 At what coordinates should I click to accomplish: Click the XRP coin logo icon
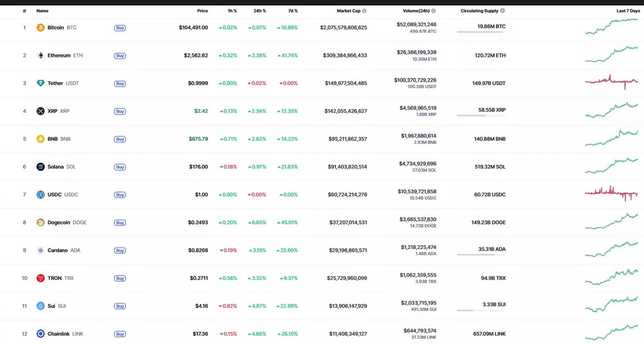click(x=40, y=111)
